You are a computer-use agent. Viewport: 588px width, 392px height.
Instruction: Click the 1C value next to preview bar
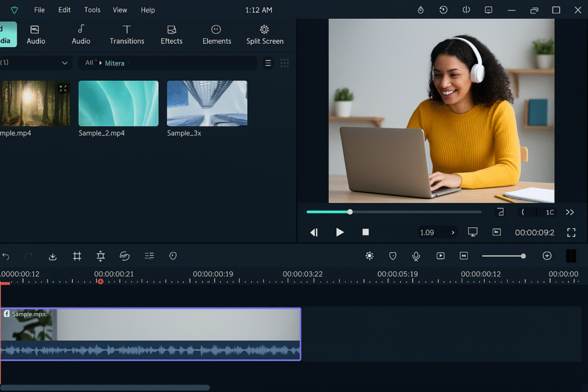coord(550,212)
